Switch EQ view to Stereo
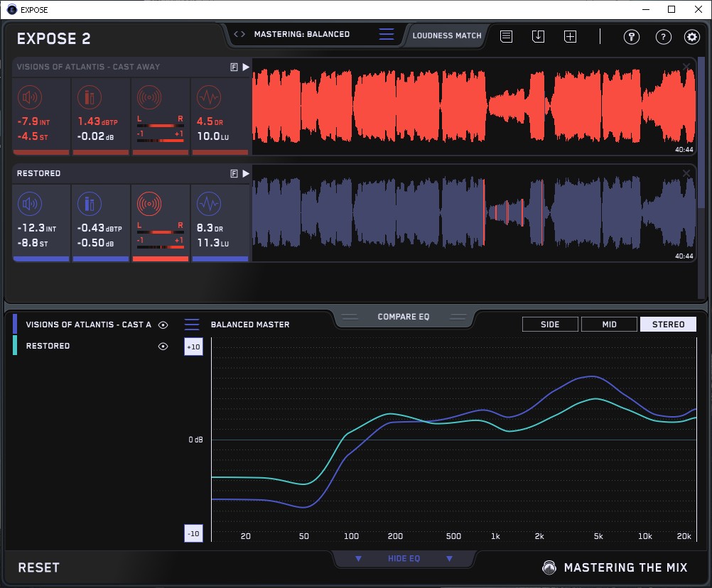This screenshot has width=712, height=588. click(x=668, y=325)
